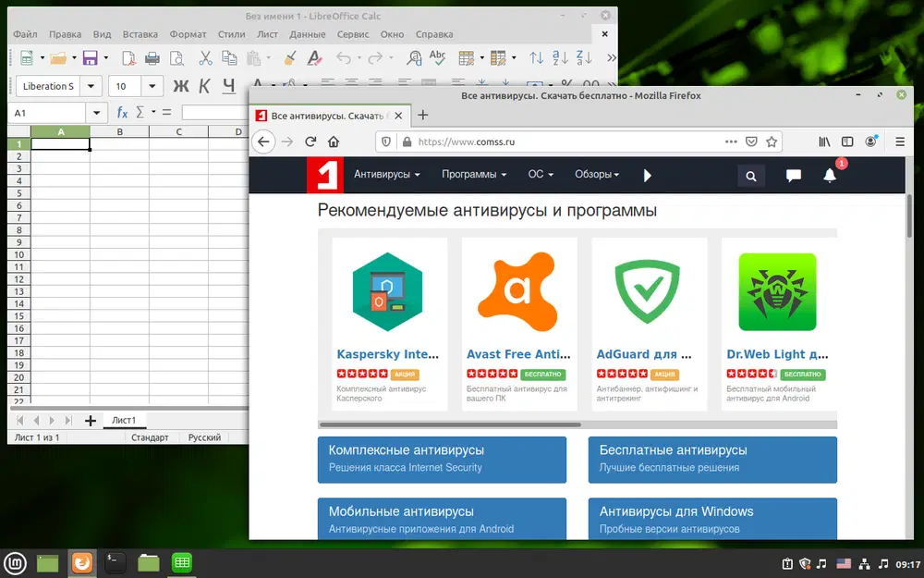Click the Pocket save icon in Firefox

click(x=751, y=141)
